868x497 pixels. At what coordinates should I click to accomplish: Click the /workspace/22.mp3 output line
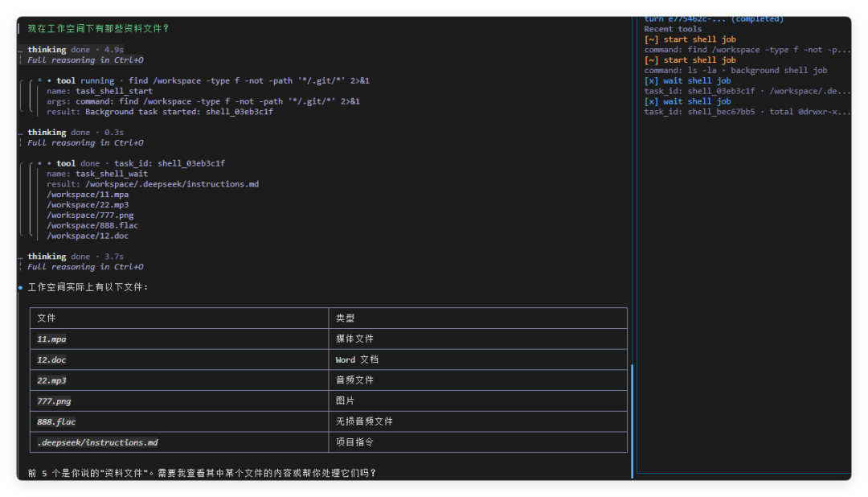(x=88, y=205)
